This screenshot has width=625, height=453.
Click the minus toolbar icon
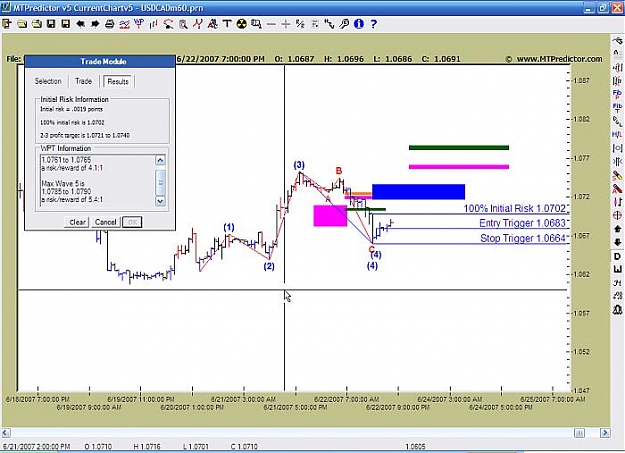tap(271, 24)
